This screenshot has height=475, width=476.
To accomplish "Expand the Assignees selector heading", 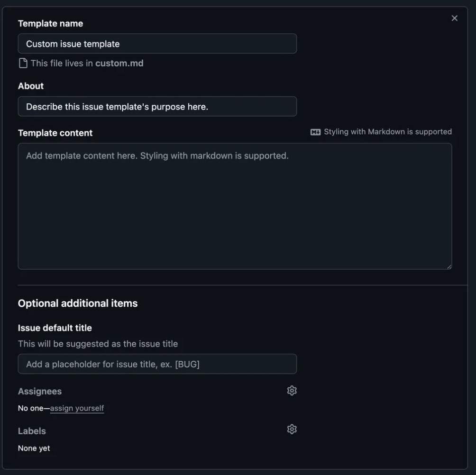I will pyautogui.click(x=40, y=392).
